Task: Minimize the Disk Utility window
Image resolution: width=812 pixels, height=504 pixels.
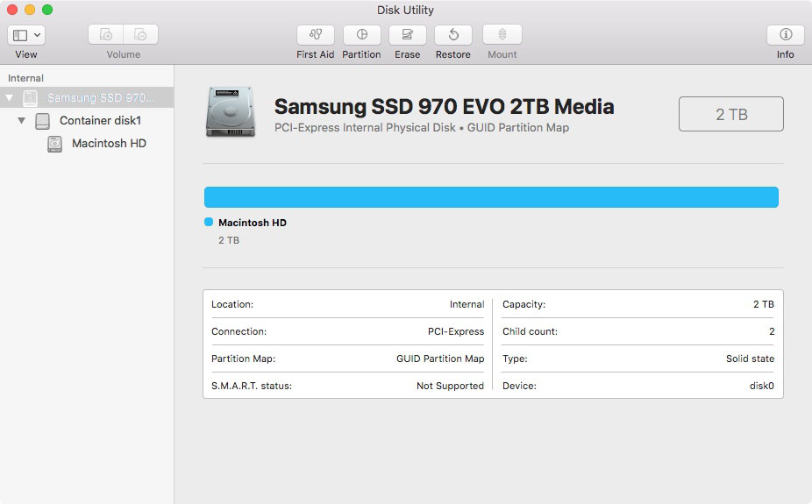Action: point(30,10)
